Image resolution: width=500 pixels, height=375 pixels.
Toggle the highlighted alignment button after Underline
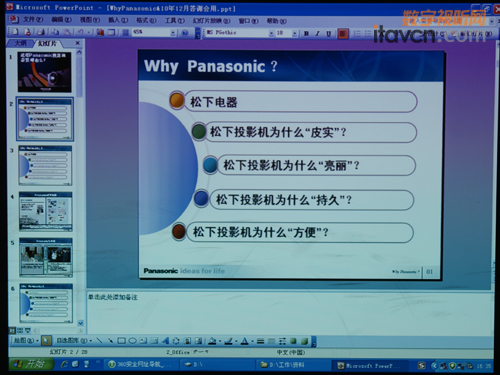coord(343,33)
